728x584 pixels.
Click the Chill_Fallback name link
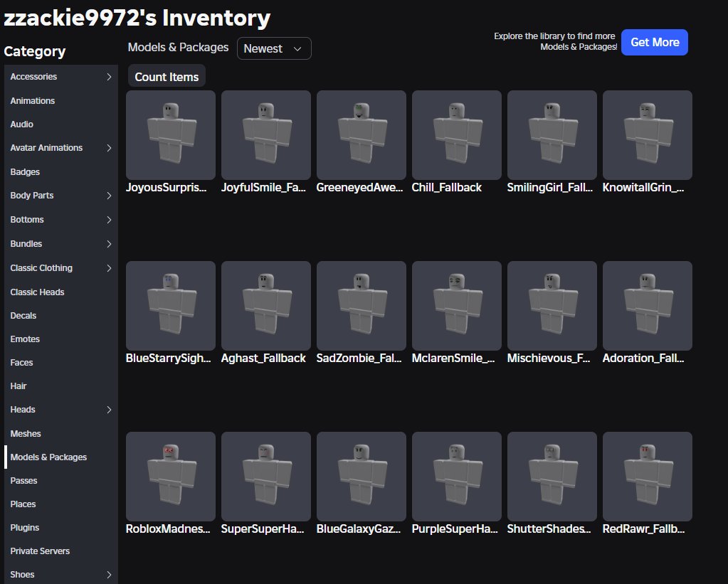click(x=447, y=188)
